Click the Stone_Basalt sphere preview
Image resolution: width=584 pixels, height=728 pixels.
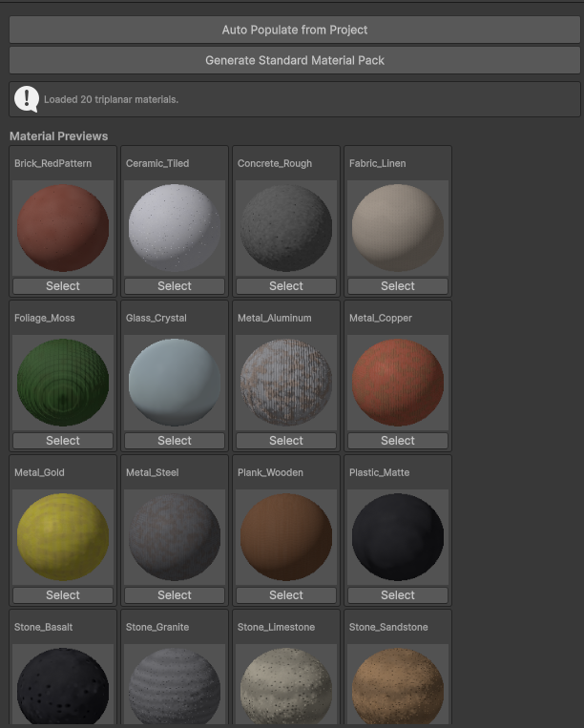pyautogui.click(x=63, y=687)
